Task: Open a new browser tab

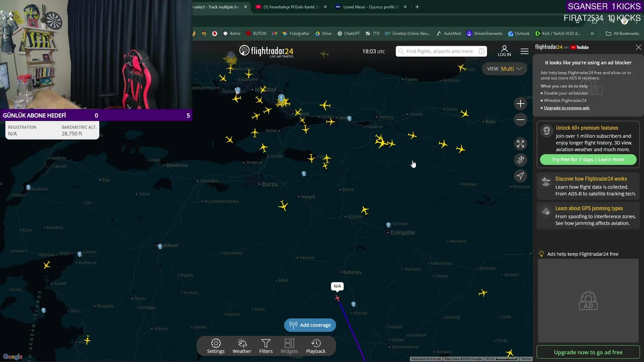Action: tap(417, 7)
